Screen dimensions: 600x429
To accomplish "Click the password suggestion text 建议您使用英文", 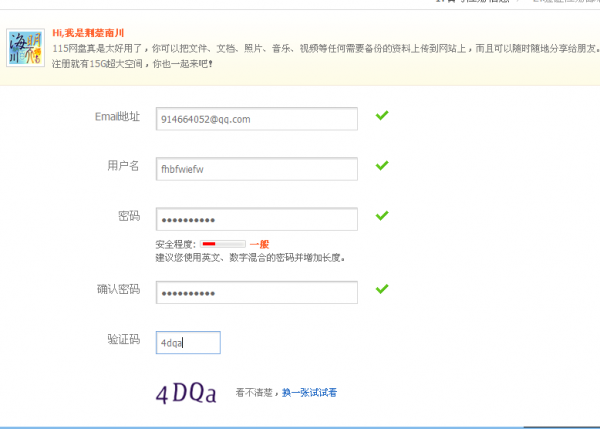I will tap(250, 258).
